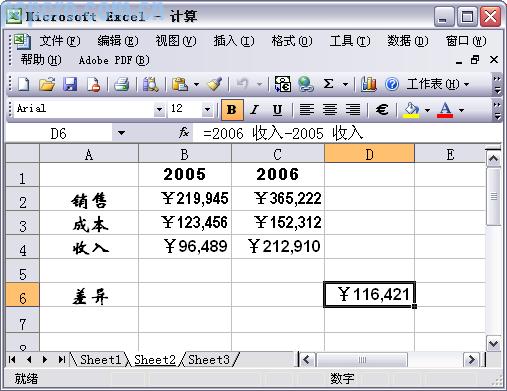Open the 编辑(E) menu

pyautogui.click(x=118, y=41)
